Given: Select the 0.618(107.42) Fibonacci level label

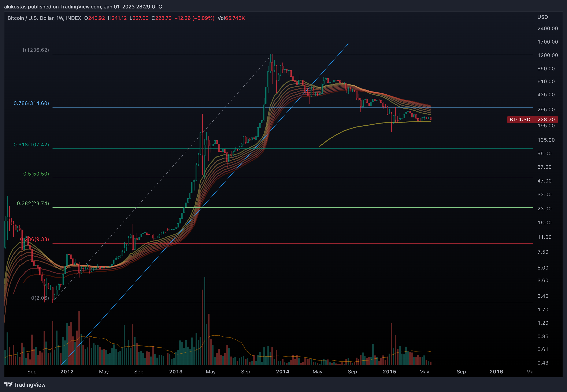Looking at the screenshot, I should (x=31, y=145).
